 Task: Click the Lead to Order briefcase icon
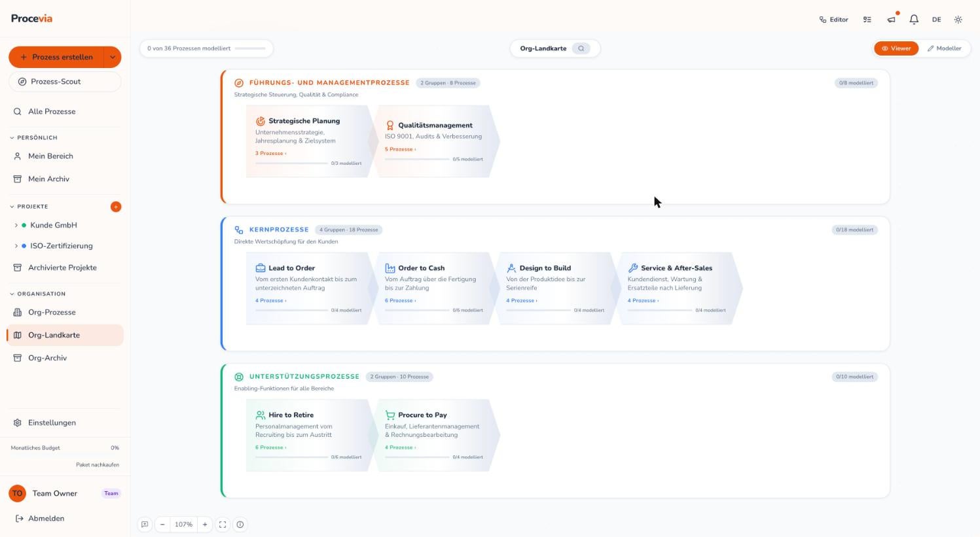pos(261,268)
